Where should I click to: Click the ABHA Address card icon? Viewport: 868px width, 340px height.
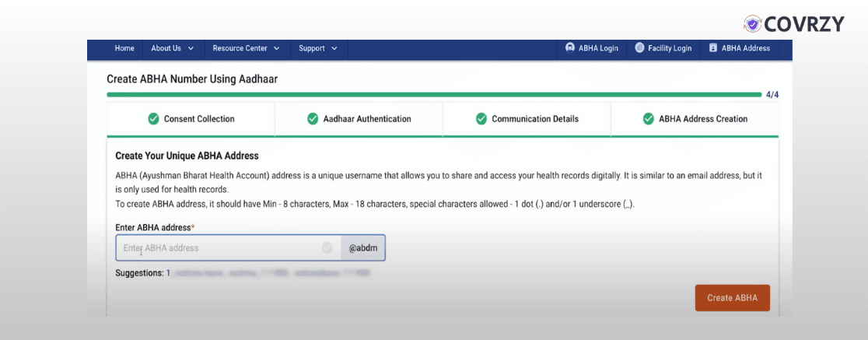click(x=713, y=48)
